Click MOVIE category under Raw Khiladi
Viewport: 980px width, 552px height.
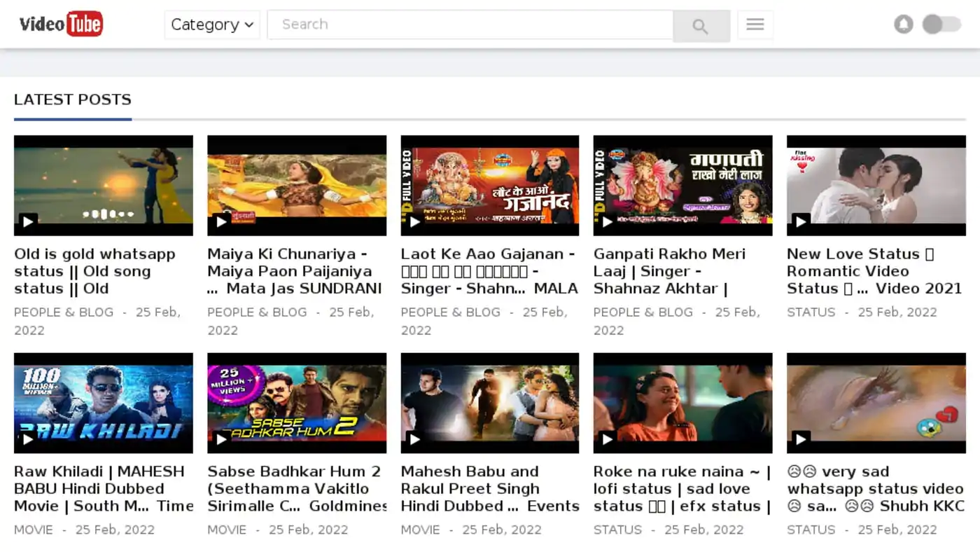(34, 530)
